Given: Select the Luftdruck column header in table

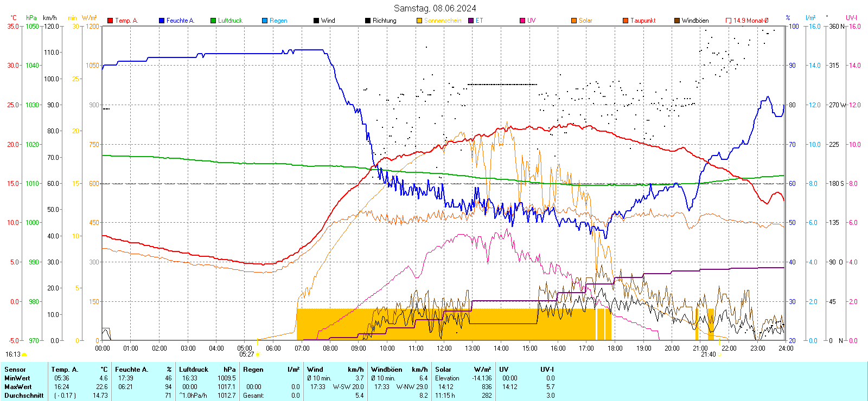Looking at the screenshot, I should [x=194, y=370].
